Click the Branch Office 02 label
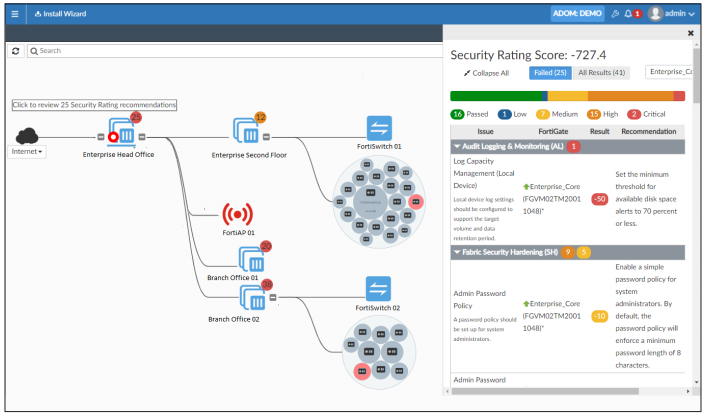The image size is (705, 415). pyautogui.click(x=233, y=319)
